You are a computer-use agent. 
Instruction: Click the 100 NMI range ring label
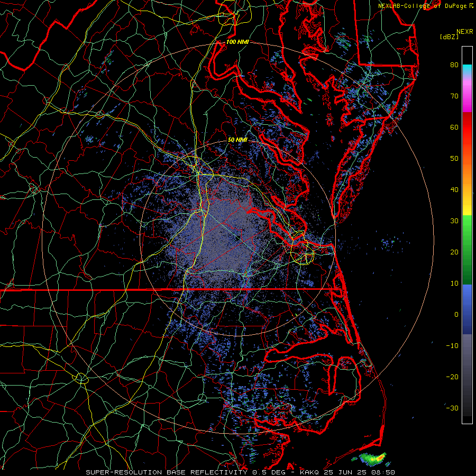(237, 42)
